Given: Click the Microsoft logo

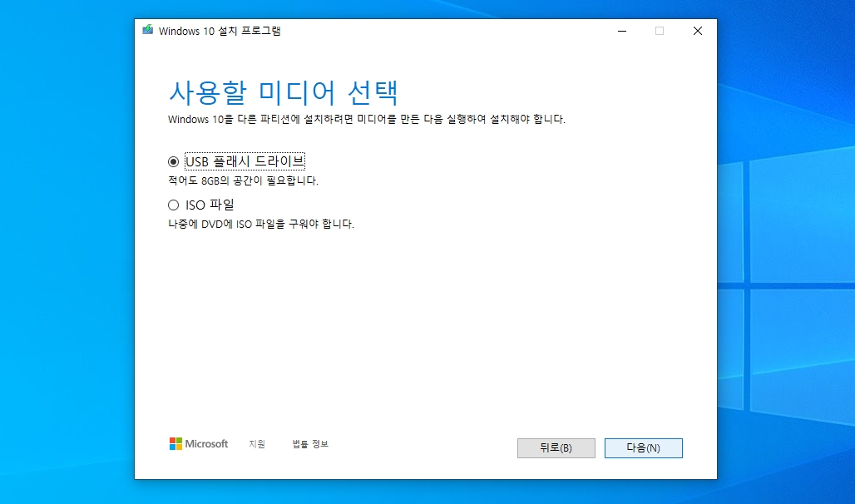Looking at the screenshot, I should pyautogui.click(x=199, y=444).
